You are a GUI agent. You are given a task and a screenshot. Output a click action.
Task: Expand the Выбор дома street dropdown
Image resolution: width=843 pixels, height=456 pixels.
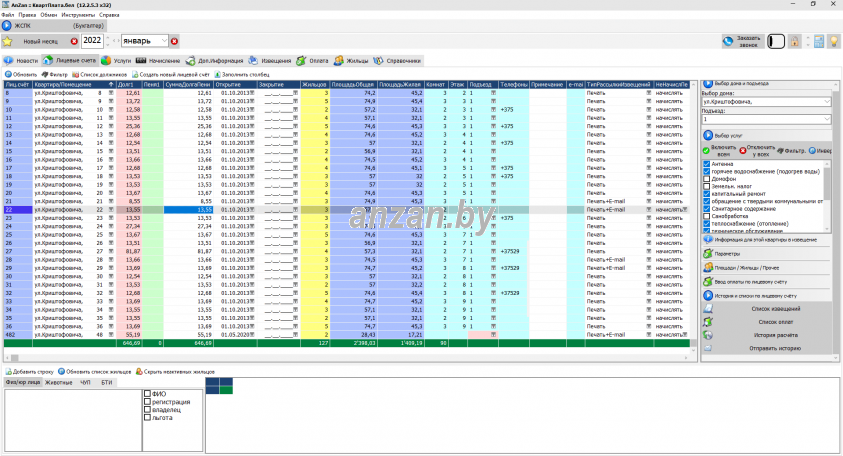[827, 101]
